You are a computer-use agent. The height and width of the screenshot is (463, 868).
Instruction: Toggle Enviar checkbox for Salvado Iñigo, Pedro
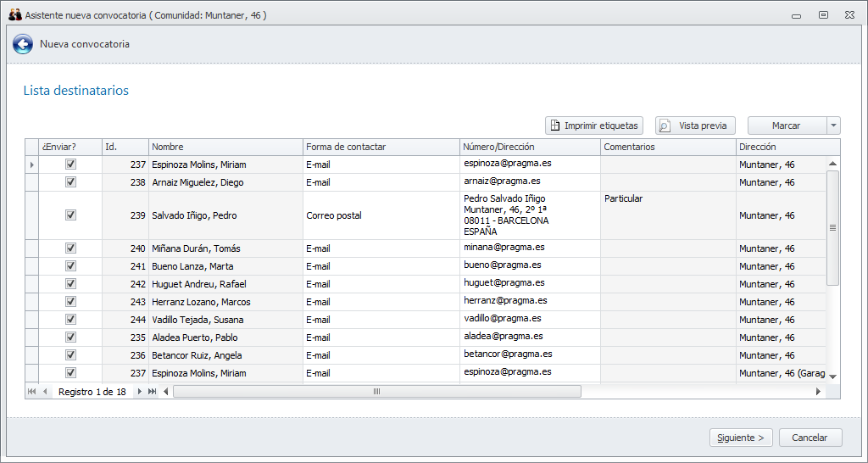click(71, 215)
